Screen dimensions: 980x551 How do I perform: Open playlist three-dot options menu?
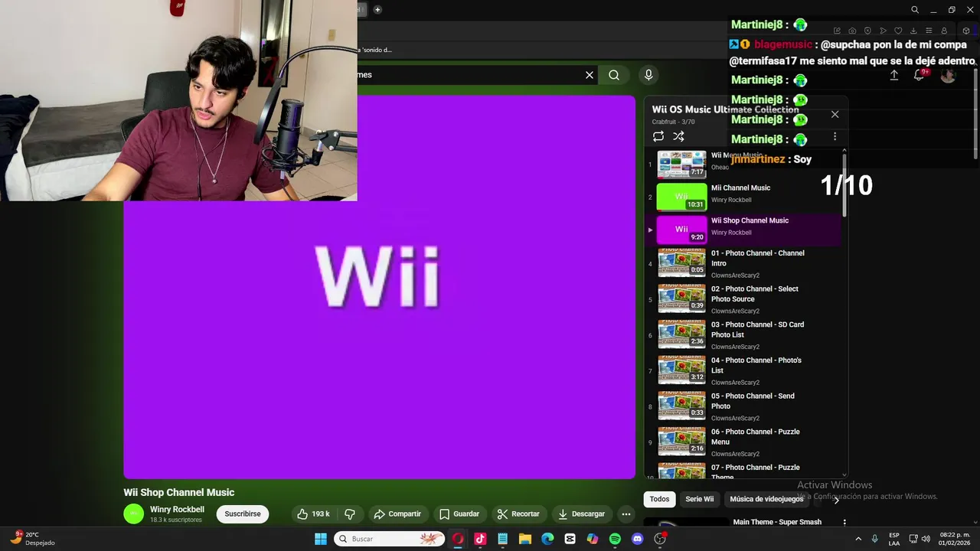coord(835,136)
